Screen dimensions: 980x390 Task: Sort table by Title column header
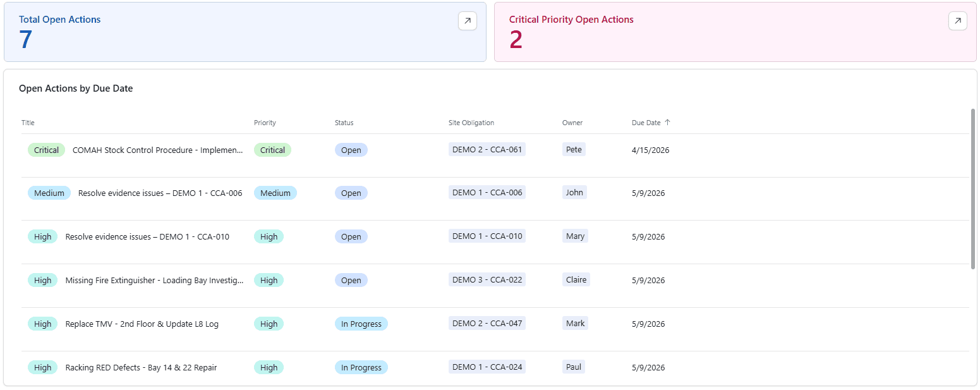pyautogui.click(x=28, y=123)
